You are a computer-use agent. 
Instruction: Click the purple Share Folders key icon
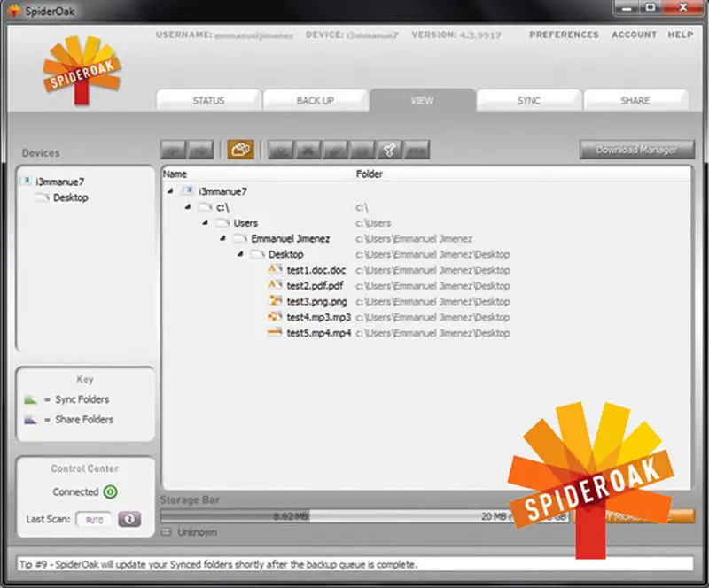click(30, 420)
